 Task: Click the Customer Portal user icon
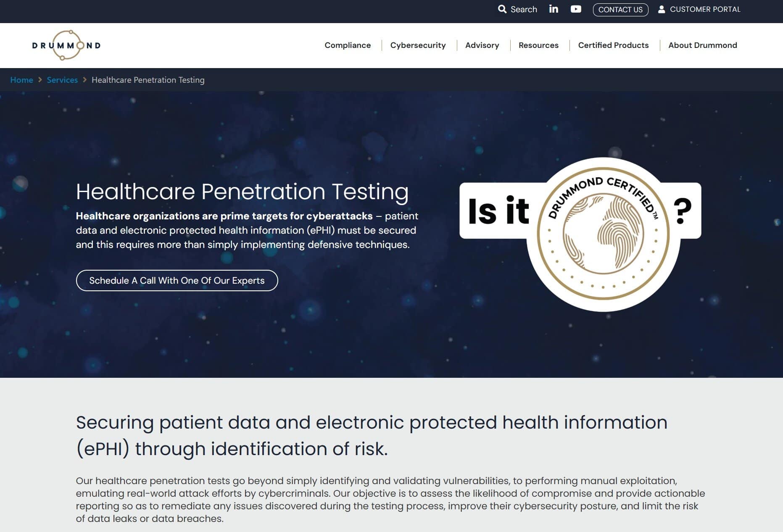[661, 9]
